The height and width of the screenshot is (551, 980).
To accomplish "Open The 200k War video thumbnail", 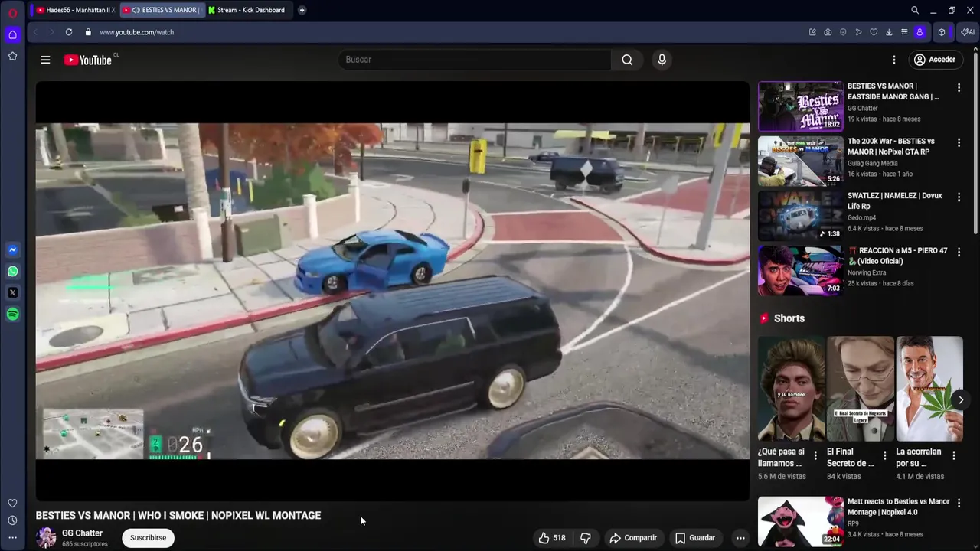I will point(800,161).
